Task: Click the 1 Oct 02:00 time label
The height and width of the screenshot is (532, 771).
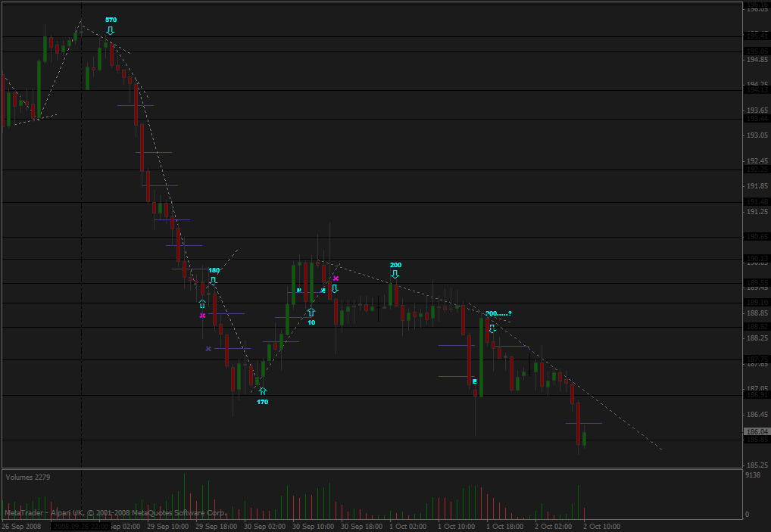Action: [x=407, y=526]
